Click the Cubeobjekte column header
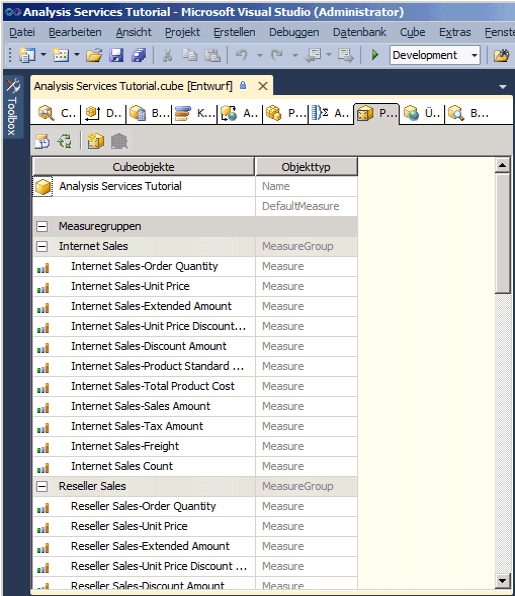Viewport: 515px width, 596px height. (x=144, y=167)
